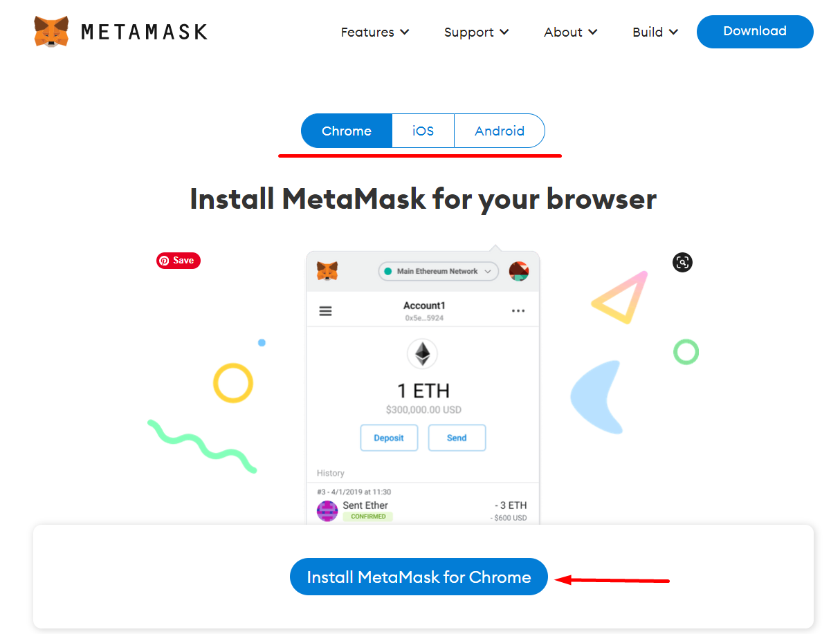Viewport: 840px width, 634px height.
Task: Click the Sent Ether transaction icon
Action: coord(327,511)
